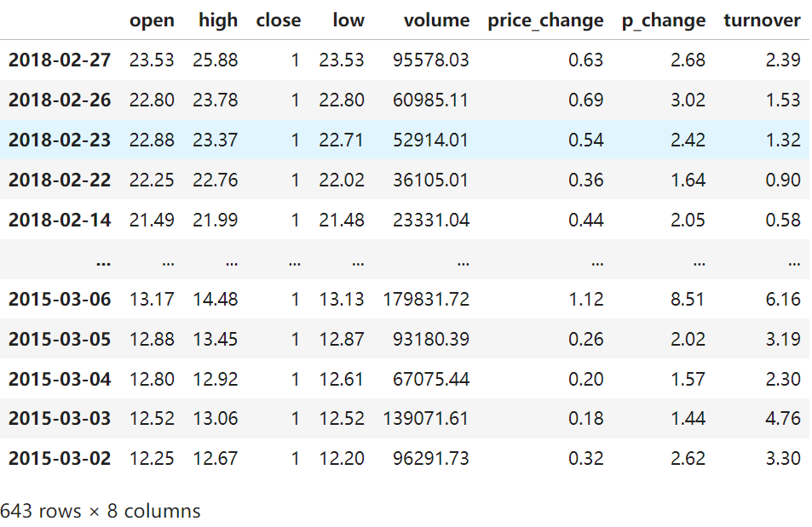Image resolution: width=812 pixels, height=527 pixels.
Task: Click the 2015-03-06 row index
Action: pyautogui.click(x=60, y=299)
